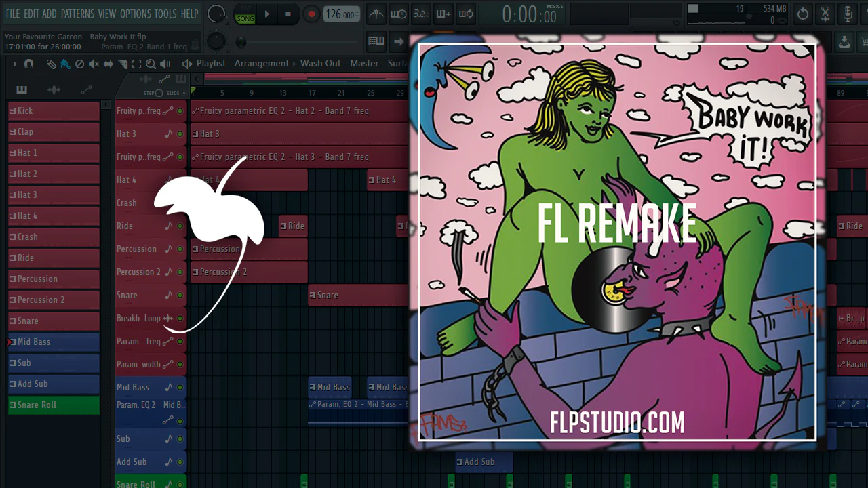Start playback with the play button

point(267,14)
